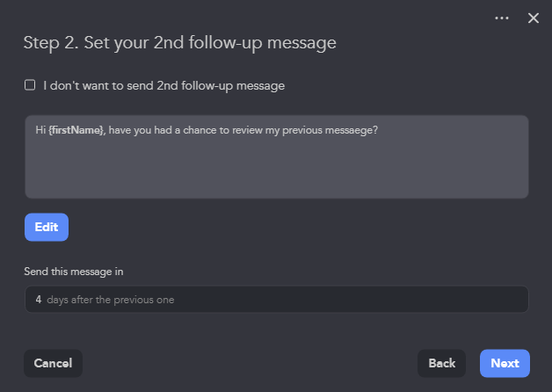
Task: Tick the skip 2nd follow-up checkbox
Action: tap(30, 85)
